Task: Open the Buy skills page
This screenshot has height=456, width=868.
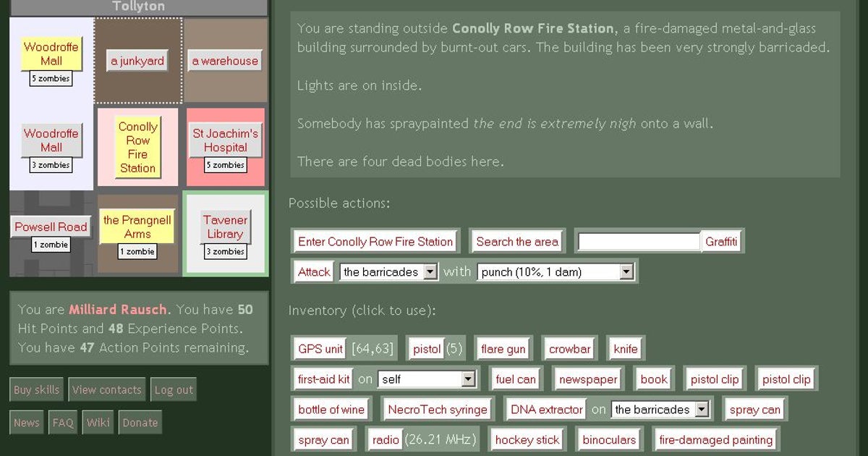Action: [36, 390]
